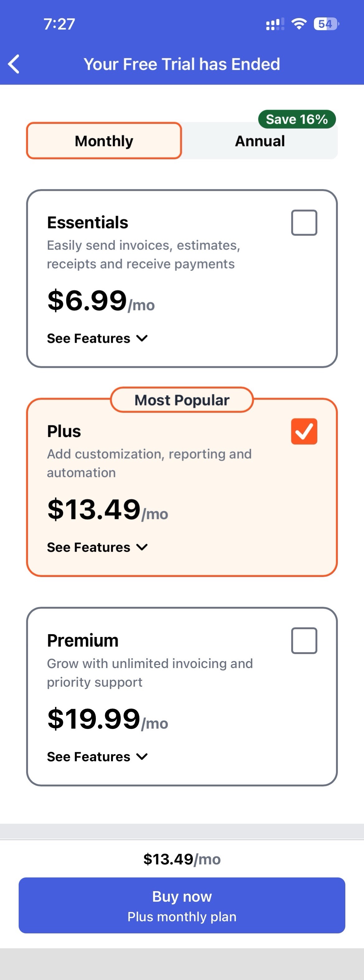Expand See Features for Premium

pyautogui.click(x=97, y=756)
